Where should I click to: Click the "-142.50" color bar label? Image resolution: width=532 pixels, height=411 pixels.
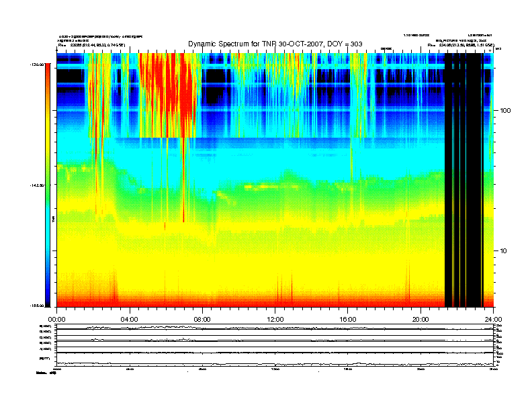pos(37,185)
